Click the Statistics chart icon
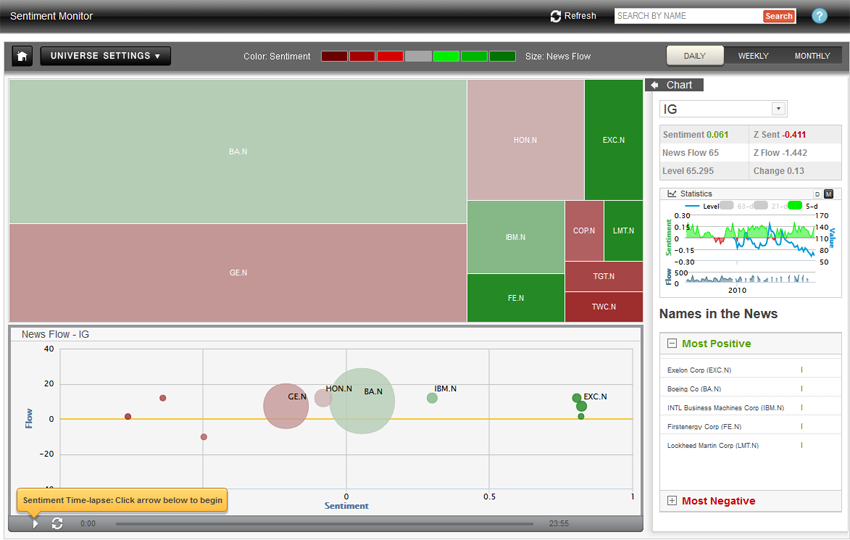Viewport: 850px width, 540px height. pyautogui.click(x=672, y=194)
